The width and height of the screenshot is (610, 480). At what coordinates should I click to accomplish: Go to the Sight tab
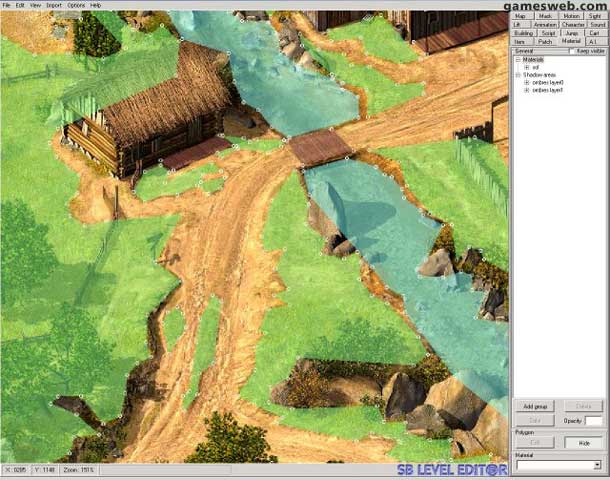click(596, 16)
